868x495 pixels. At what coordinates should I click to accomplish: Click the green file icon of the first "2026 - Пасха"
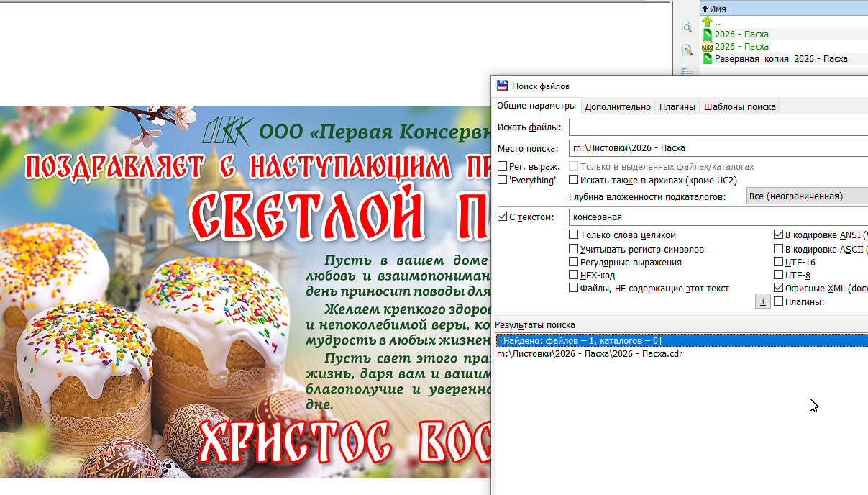(707, 34)
